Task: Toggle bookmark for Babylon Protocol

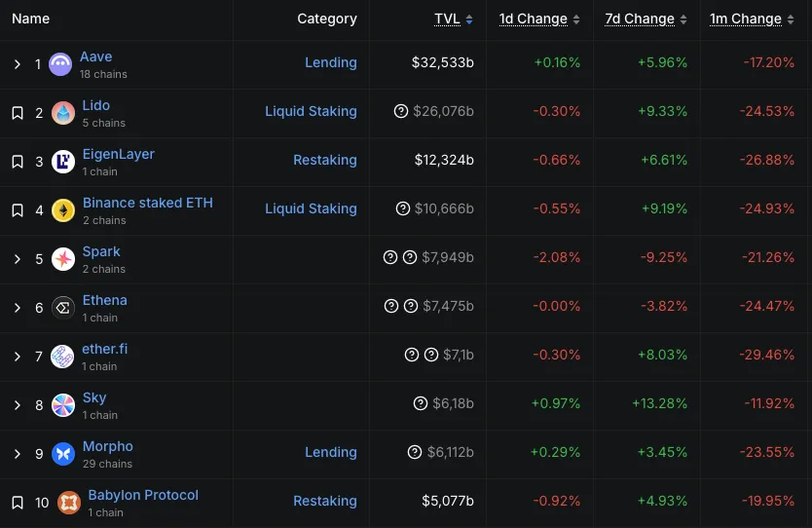Action: (18, 503)
